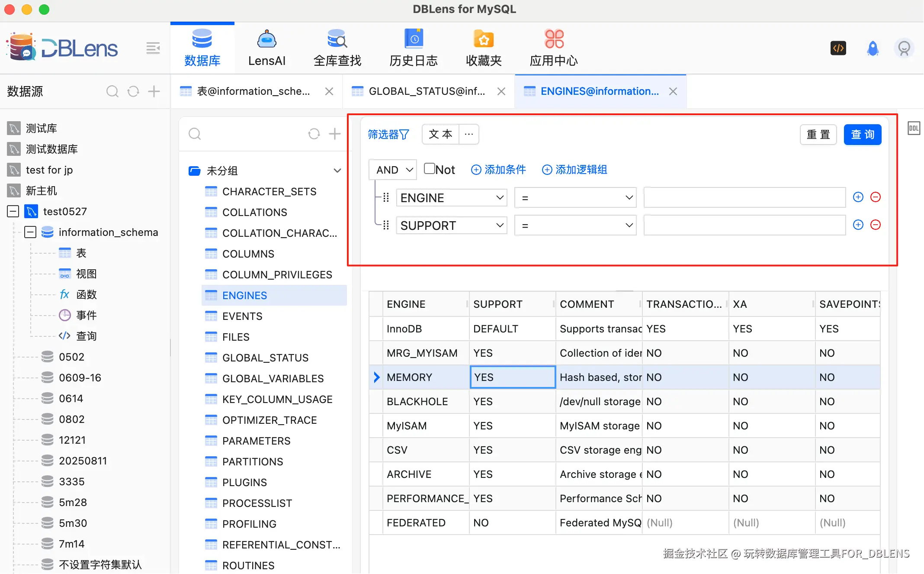
Task: Search the 数据源 data sources
Action: click(x=112, y=91)
